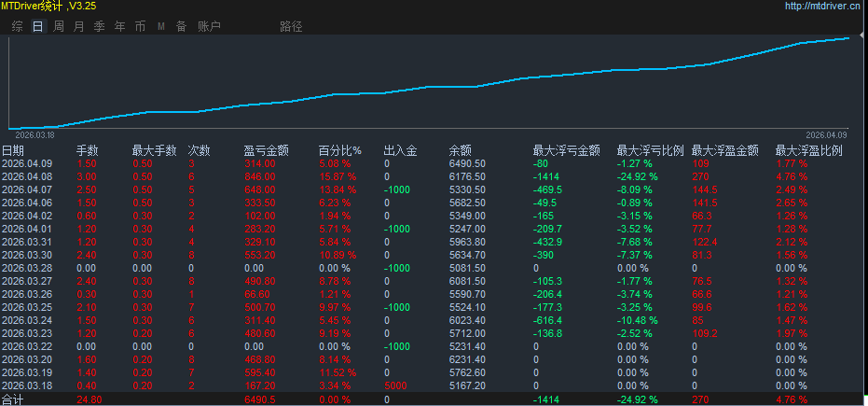
Task: Click the 6490.50 balance value
Action: [x=467, y=163]
